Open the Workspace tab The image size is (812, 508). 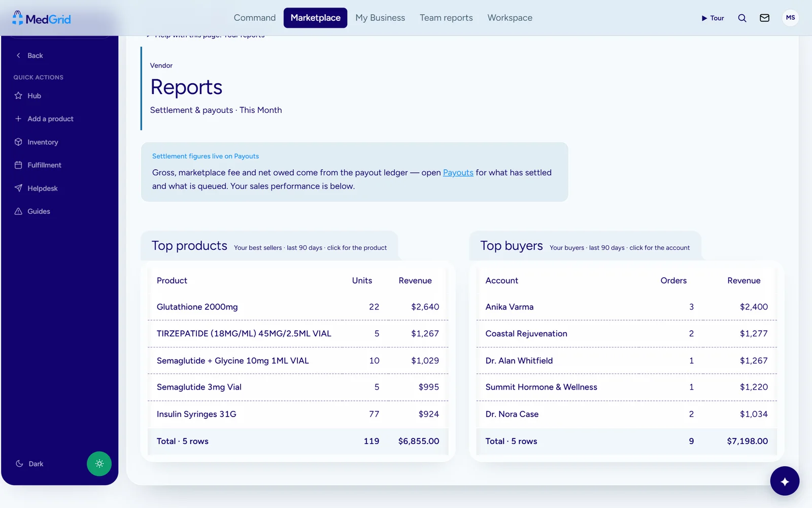510,18
